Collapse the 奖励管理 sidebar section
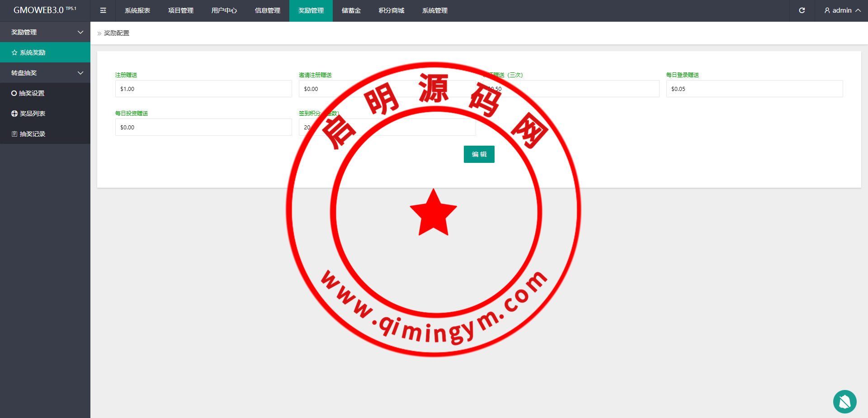 (x=80, y=32)
